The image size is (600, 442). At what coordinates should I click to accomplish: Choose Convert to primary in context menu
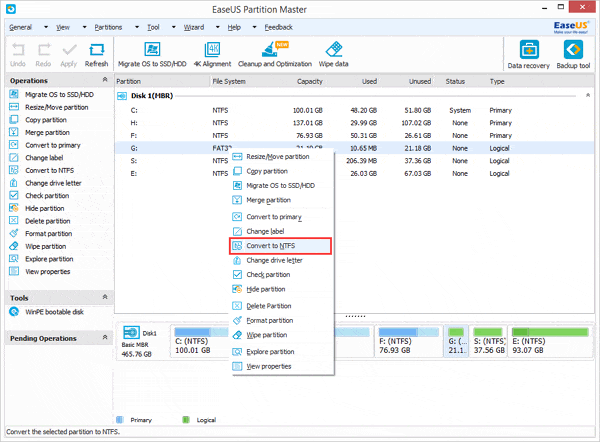click(282, 217)
